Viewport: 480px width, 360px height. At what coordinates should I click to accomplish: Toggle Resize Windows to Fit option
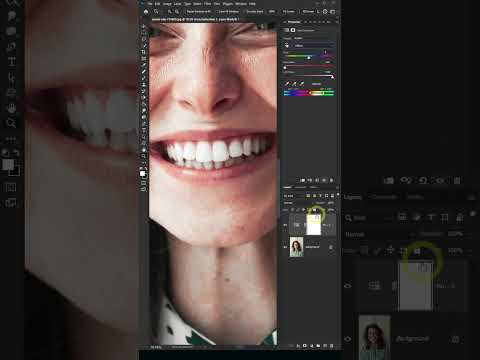tap(199, 11)
